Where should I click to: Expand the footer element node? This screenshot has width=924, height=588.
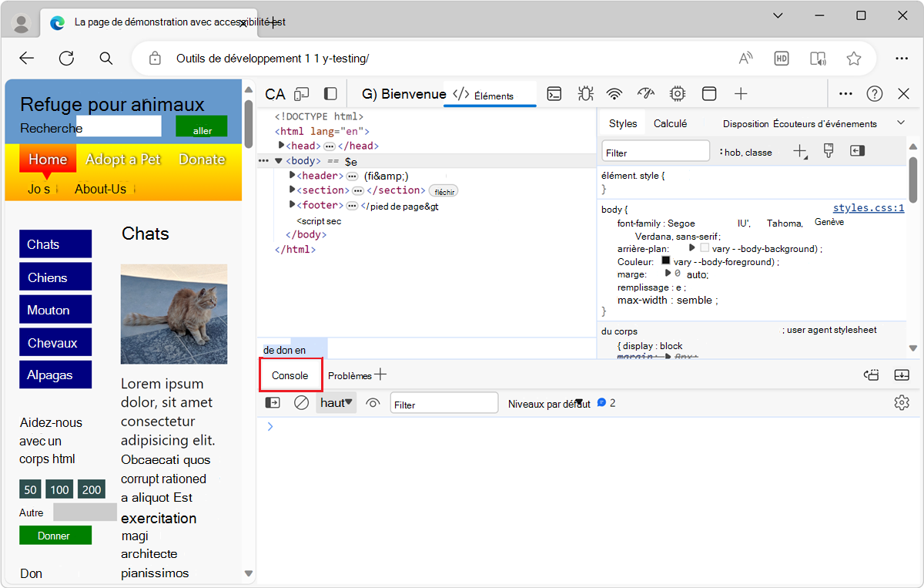pyautogui.click(x=293, y=204)
